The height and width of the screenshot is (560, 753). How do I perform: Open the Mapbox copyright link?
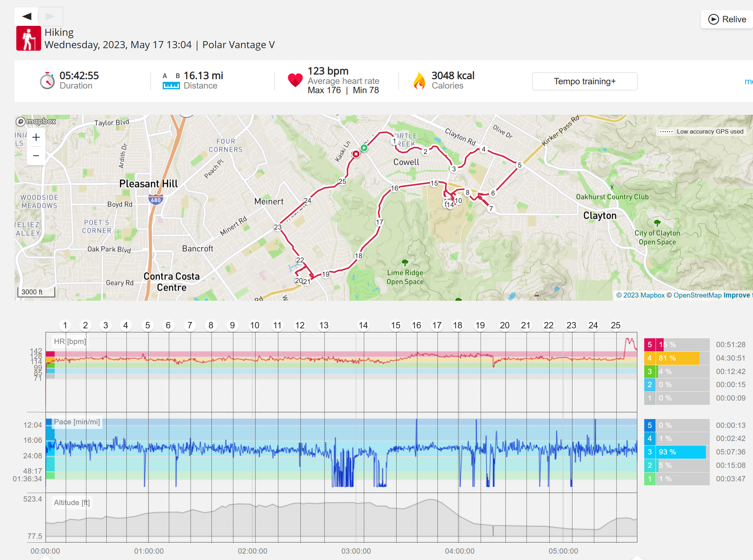click(x=640, y=295)
